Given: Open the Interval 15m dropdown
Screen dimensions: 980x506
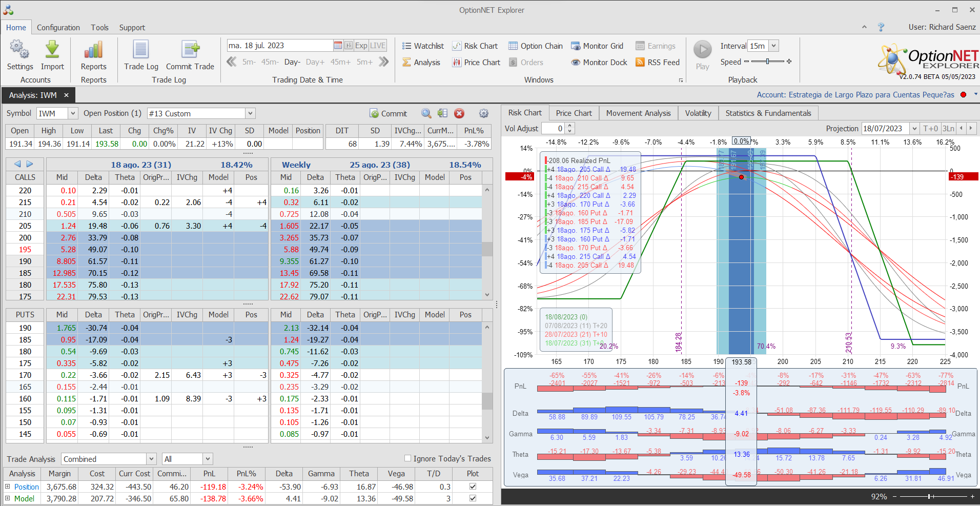Looking at the screenshot, I should (x=773, y=46).
